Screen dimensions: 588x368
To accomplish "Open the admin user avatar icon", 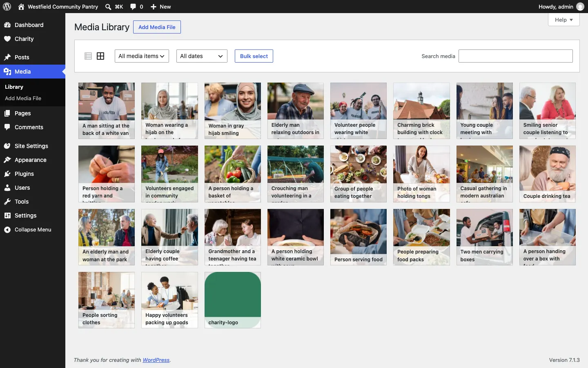I will point(580,7).
